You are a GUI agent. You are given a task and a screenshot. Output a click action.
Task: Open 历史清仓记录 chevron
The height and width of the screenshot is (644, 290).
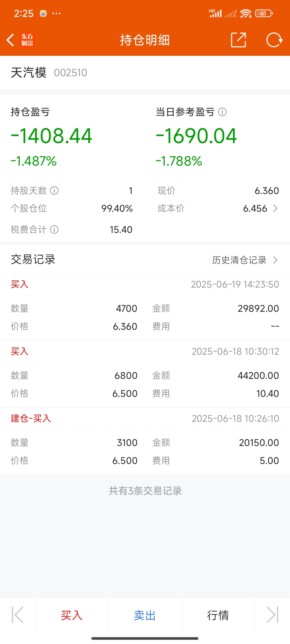pos(275,260)
